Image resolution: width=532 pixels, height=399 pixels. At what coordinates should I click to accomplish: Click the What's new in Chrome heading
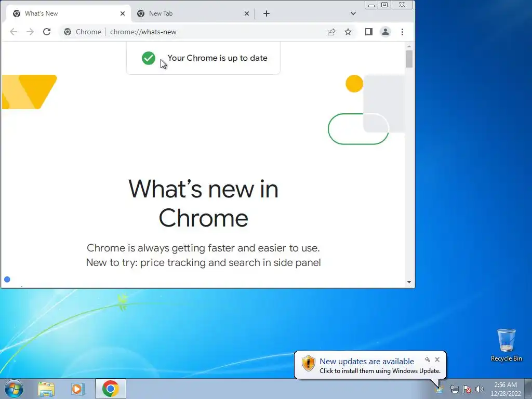coord(203,203)
